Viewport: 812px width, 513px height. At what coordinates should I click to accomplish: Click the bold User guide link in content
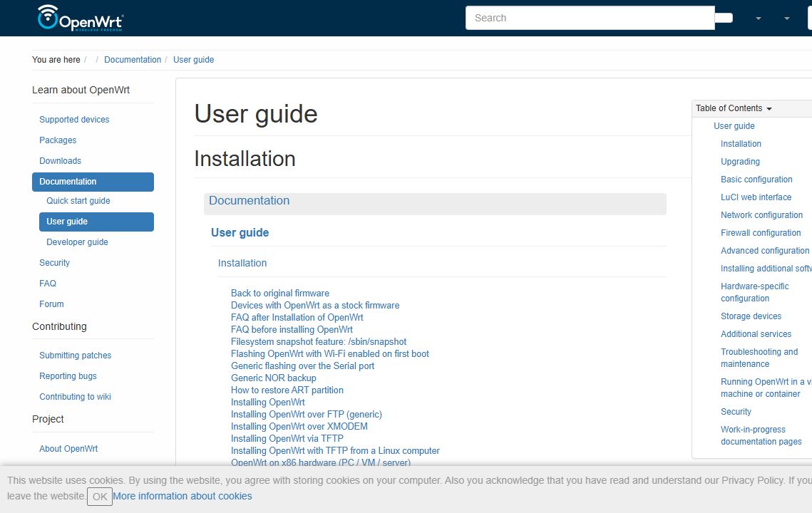[x=240, y=233]
